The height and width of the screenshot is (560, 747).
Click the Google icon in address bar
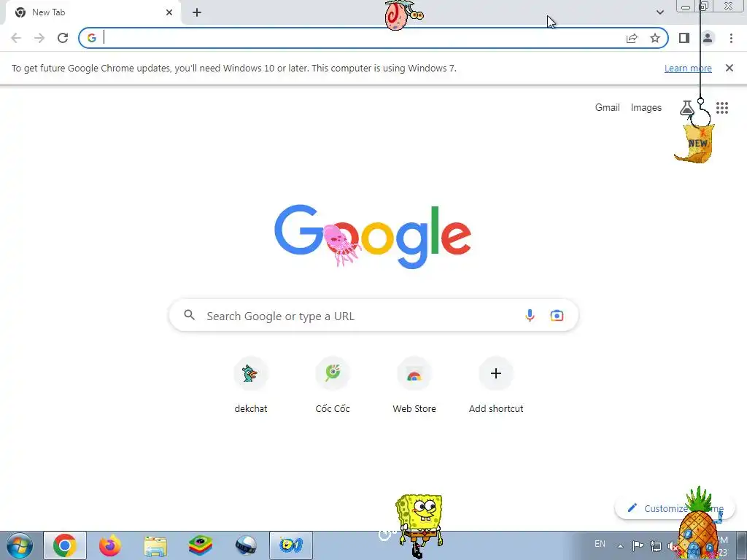pos(92,38)
